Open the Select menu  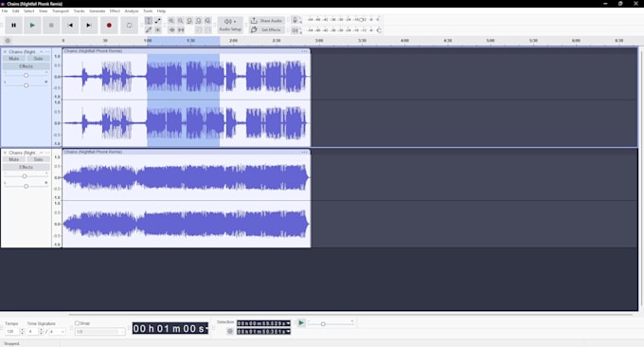click(28, 11)
